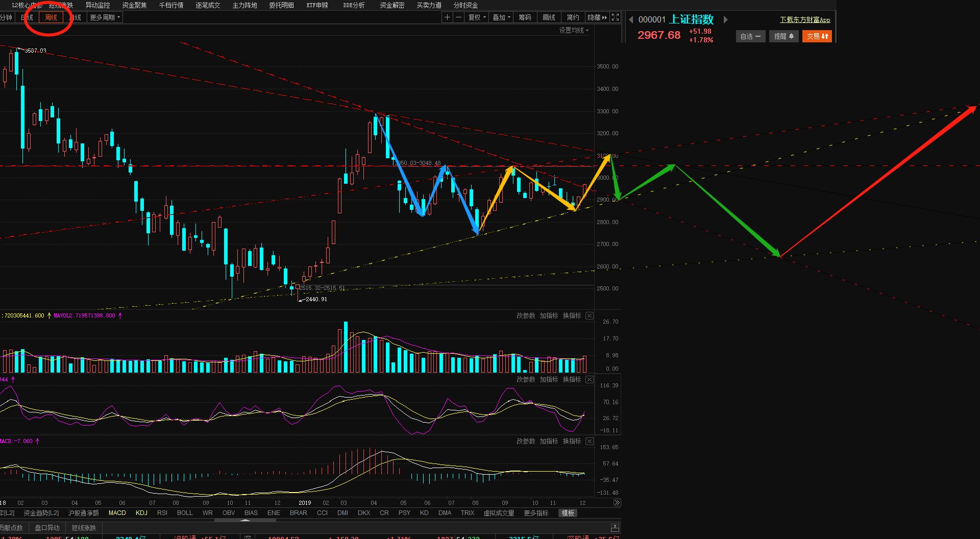Click the 提醒 bell reminder button
This screenshot has width=980, height=539.
[x=783, y=36]
